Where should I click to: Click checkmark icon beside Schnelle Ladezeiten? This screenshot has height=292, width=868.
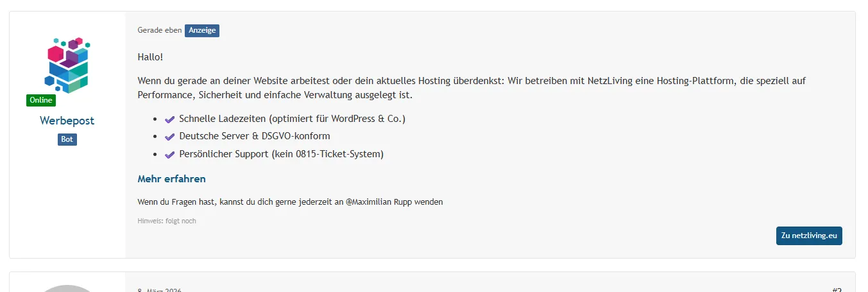(170, 119)
